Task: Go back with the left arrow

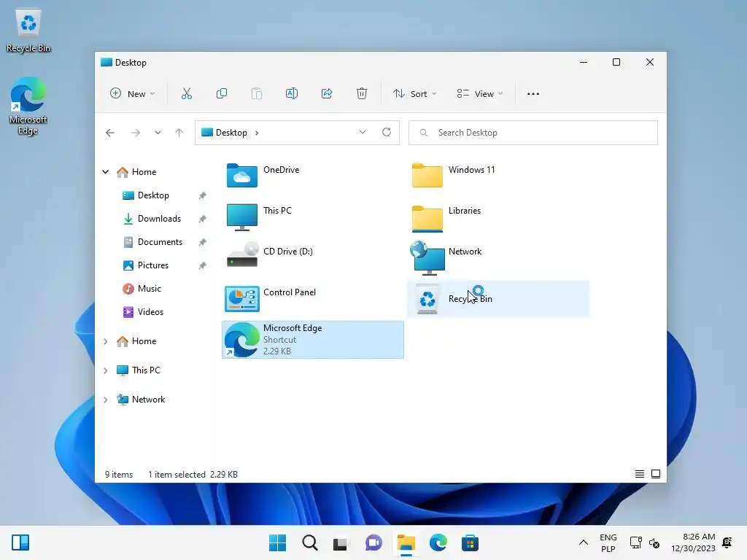Action: click(110, 133)
